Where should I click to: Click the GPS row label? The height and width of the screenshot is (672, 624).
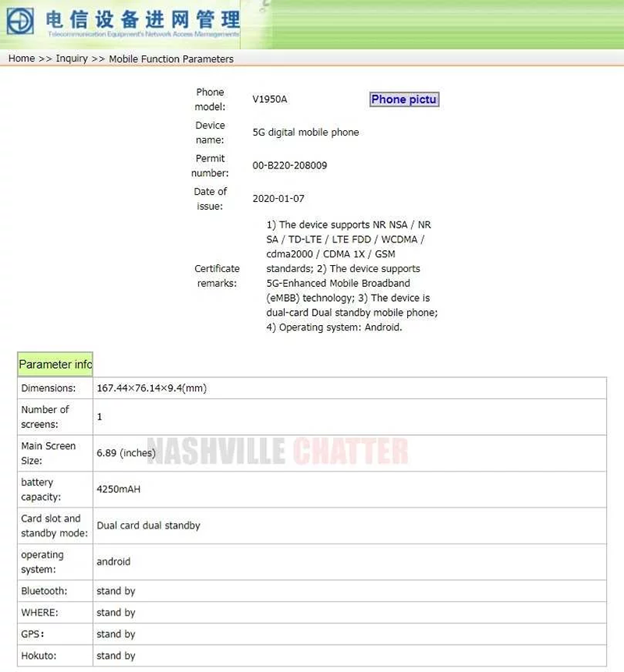click(33, 634)
